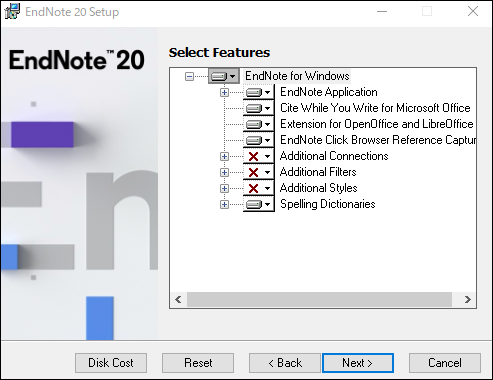Image resolution: width=493 pixels, height=380 pixels.
Task: Click the EndNote installer icon in title bar
Action: point(12,12)
